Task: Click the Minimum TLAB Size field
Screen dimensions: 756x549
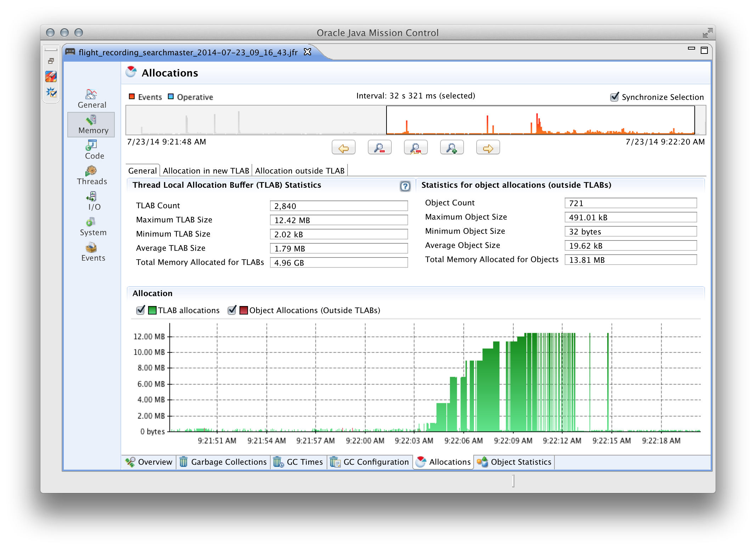Action: pos(339,234)
